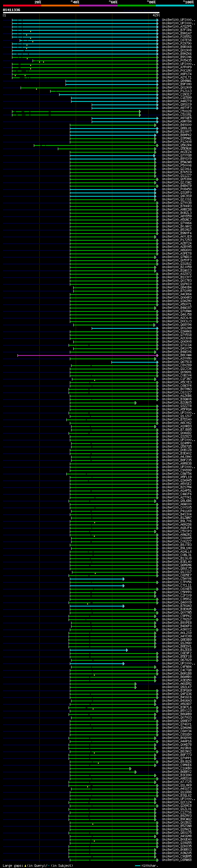Click the alignment bar of UniRef100_C5XU28
This screenshot has width=197, height=868.
tap(76, 111)
